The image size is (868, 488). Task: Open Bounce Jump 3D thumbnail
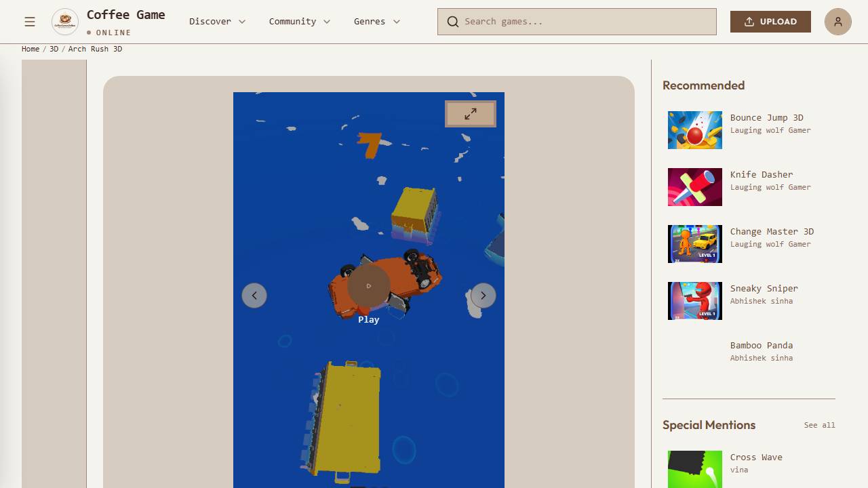pos(695,130)
